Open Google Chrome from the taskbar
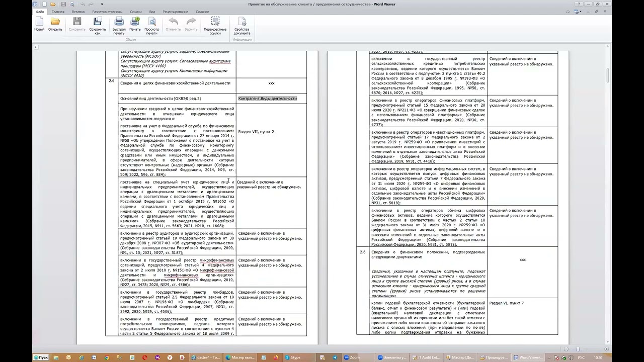This screenshot has height=362, width=644. click(107, 357)
